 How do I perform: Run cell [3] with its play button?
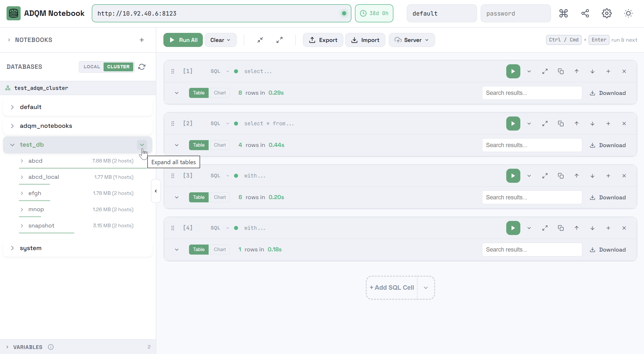513,176
